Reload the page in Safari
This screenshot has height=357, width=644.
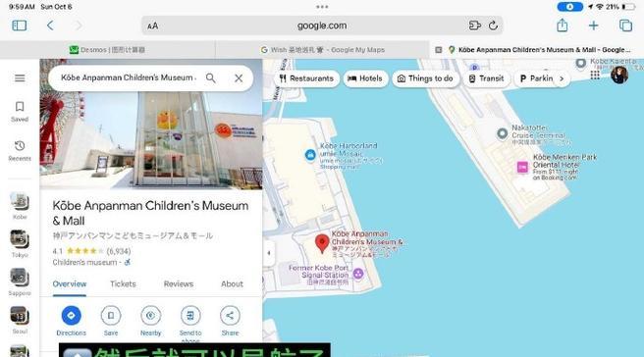[x=493, y=25]
